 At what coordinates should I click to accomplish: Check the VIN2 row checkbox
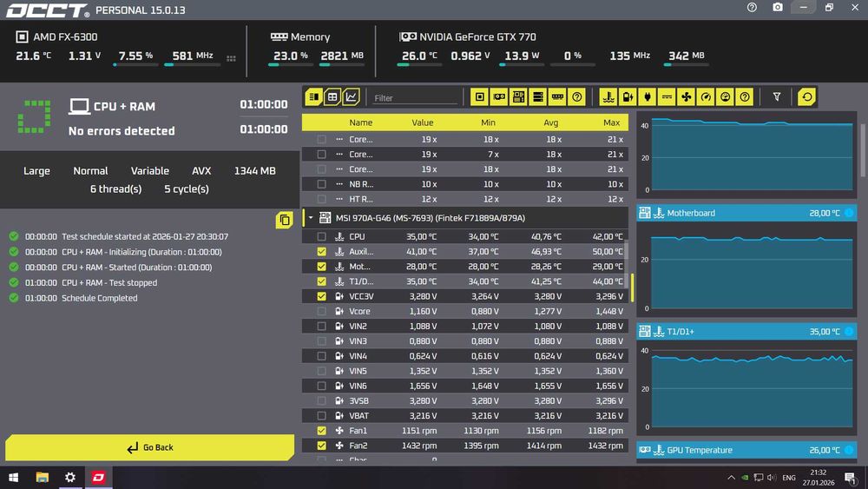pyautogui.click(x=321, y=327)
